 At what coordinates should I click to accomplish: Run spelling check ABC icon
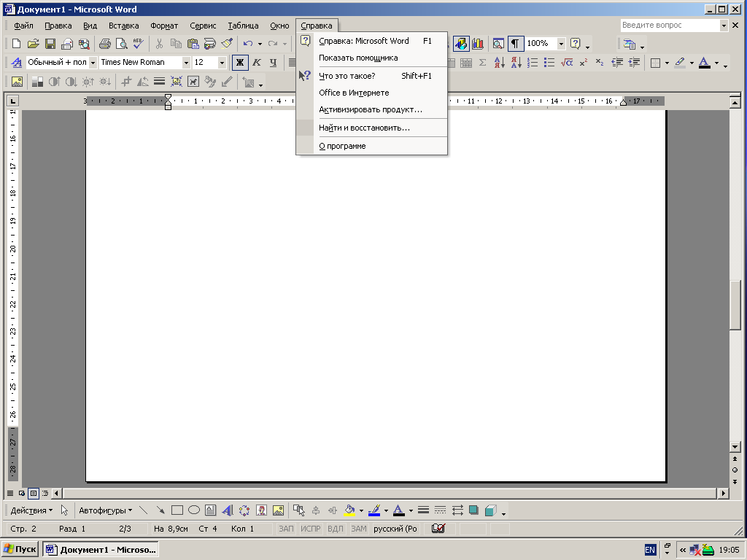[x=139, y=44]
